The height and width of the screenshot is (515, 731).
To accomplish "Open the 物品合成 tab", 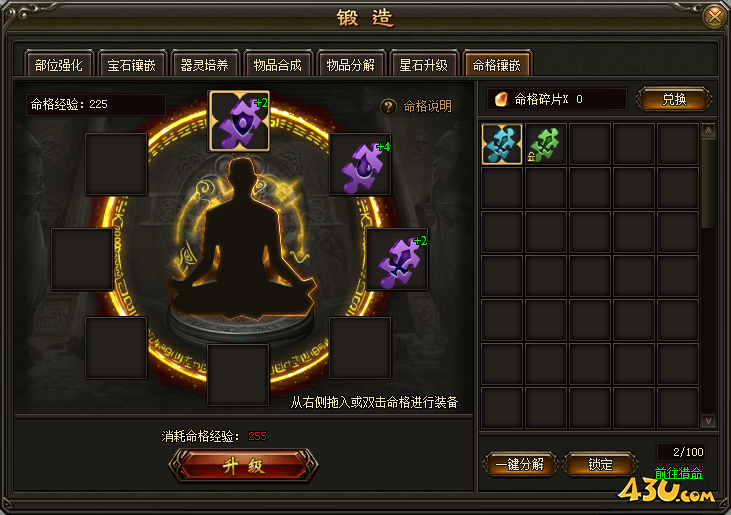I will tap(278, 64).
